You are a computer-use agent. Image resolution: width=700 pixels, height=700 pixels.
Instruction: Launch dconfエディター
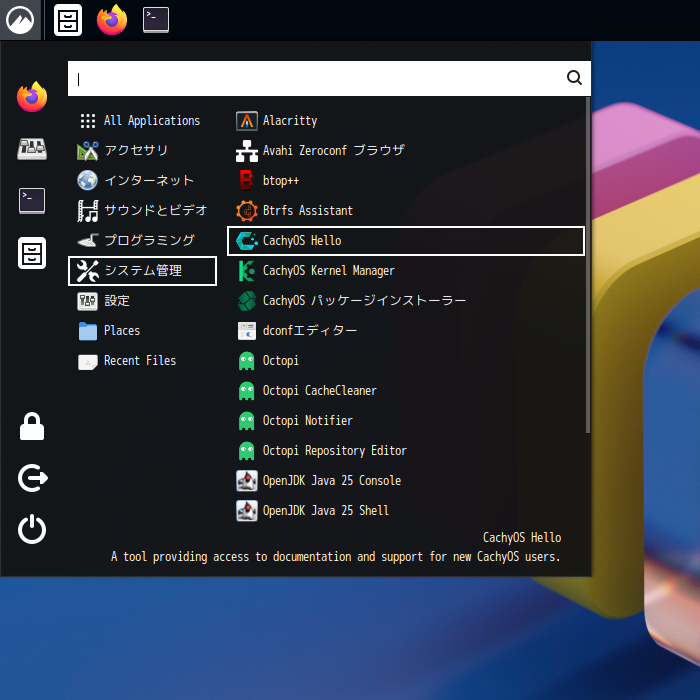pos(406,331)
